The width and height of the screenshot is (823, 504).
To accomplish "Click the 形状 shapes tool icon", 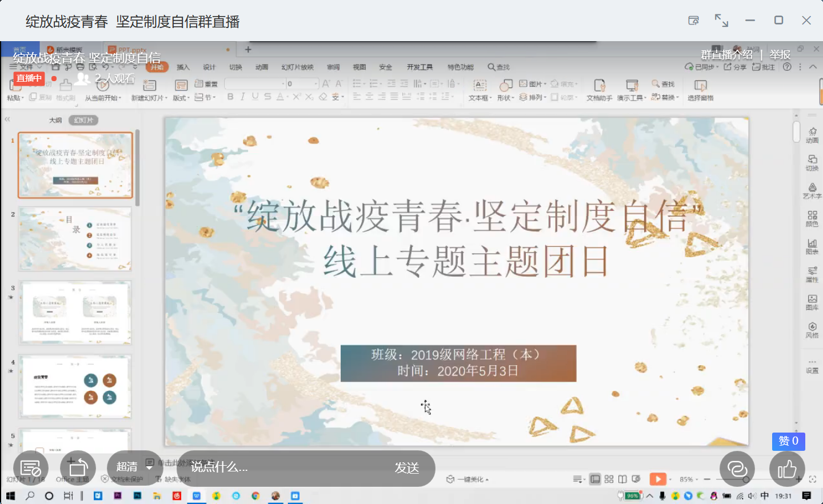I will (x=505, y=86).
